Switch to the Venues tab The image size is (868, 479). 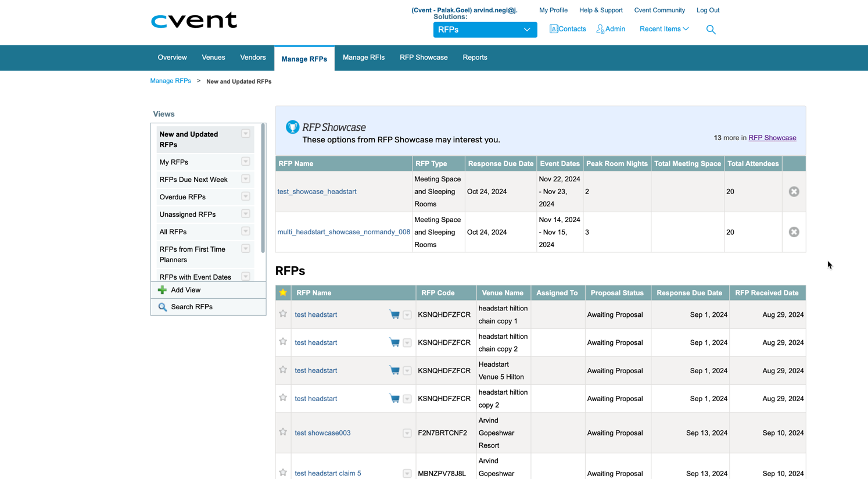click(x=213, y=58)
